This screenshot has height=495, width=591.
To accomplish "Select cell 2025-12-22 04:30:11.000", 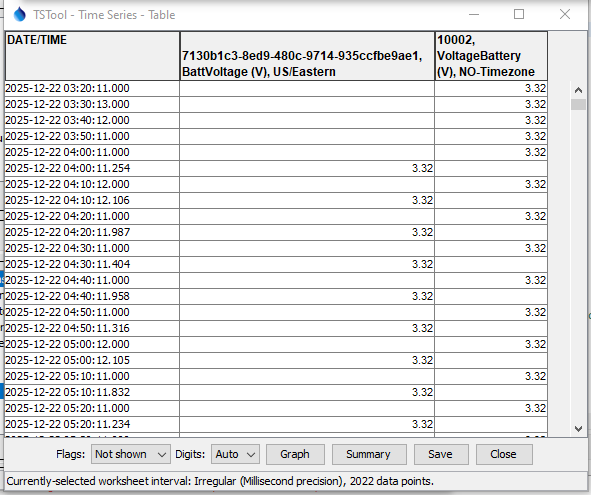I will [x=92, y=248].
